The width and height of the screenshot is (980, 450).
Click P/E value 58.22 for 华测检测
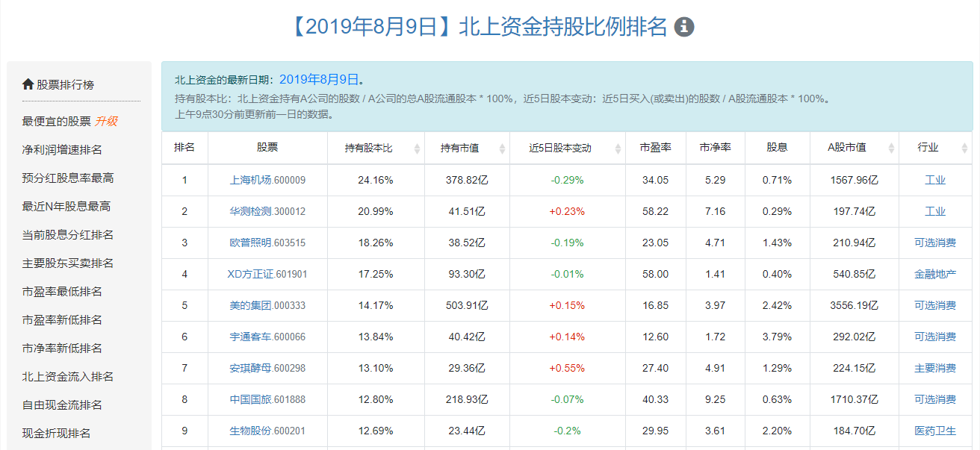tap(655, 211)
